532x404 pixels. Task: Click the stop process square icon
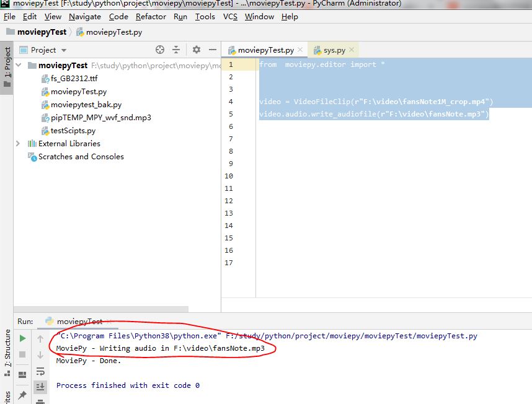tap(22, 354)
